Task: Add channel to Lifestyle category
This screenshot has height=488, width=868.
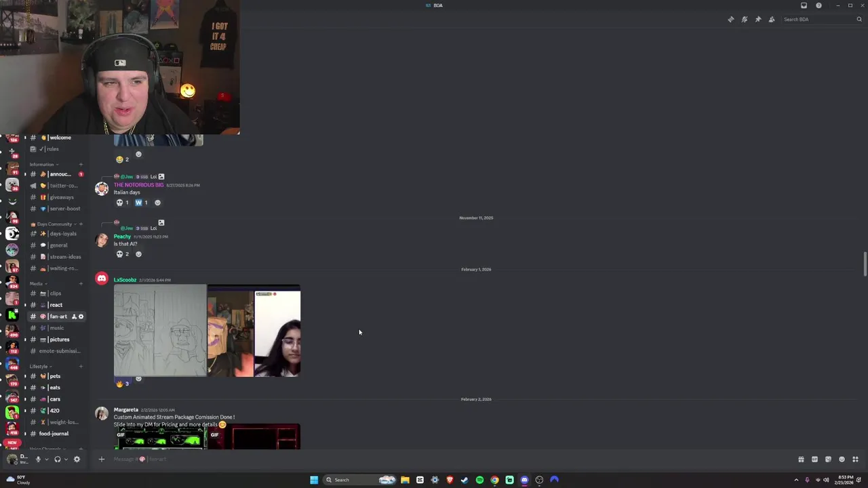Action: (x=81, y=367)
